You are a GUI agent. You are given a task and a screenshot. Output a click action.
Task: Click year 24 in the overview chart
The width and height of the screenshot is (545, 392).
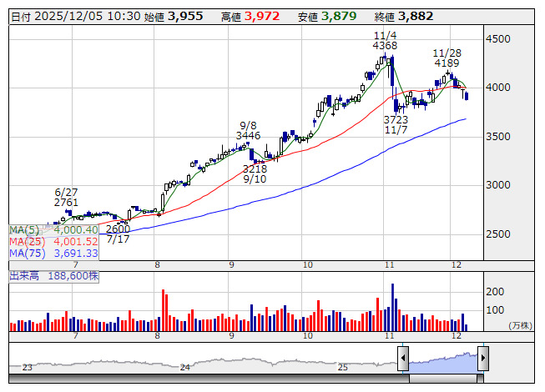(185, 367)
